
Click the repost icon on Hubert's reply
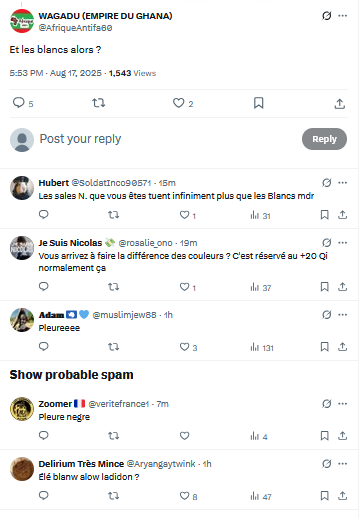point(114,215)
